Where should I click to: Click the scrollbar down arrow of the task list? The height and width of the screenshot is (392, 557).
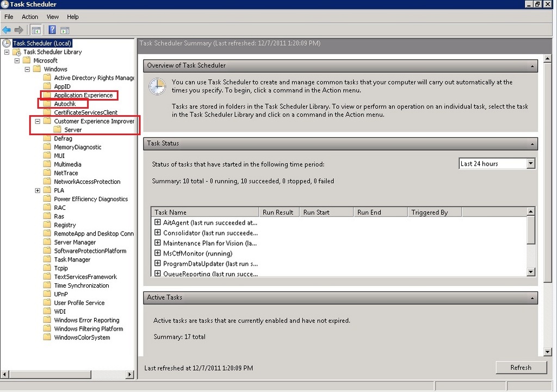click(x=531, y=271)
